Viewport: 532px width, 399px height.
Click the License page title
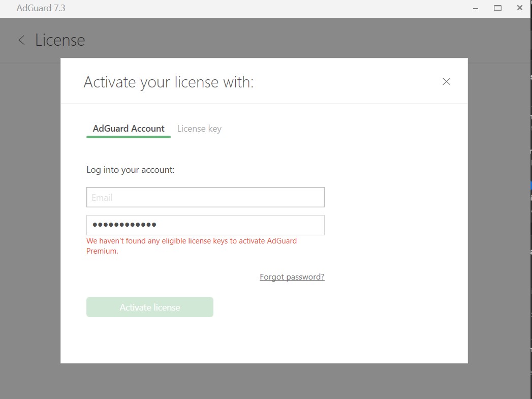click(x=60, y=40)
